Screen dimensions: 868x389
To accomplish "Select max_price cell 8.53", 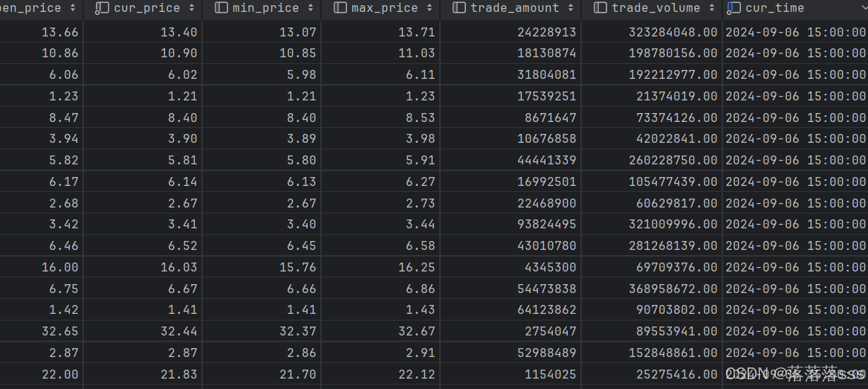I will tap(421, 118).
